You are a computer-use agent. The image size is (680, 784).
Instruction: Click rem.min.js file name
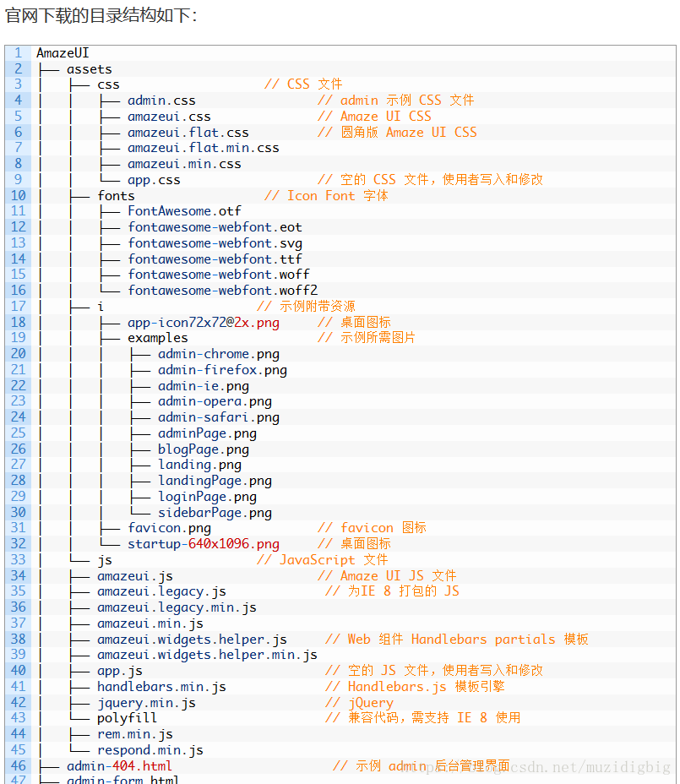point(135,734)
